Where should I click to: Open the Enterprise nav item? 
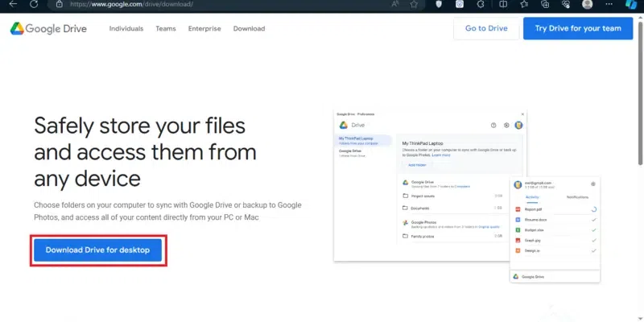(204, 29)
